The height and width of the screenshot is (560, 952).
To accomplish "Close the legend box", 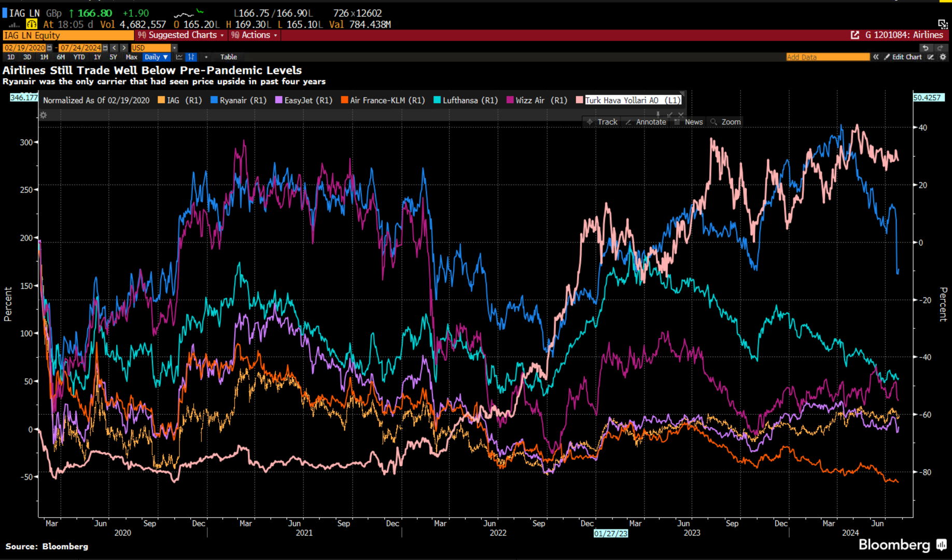I will pos(681,114).
